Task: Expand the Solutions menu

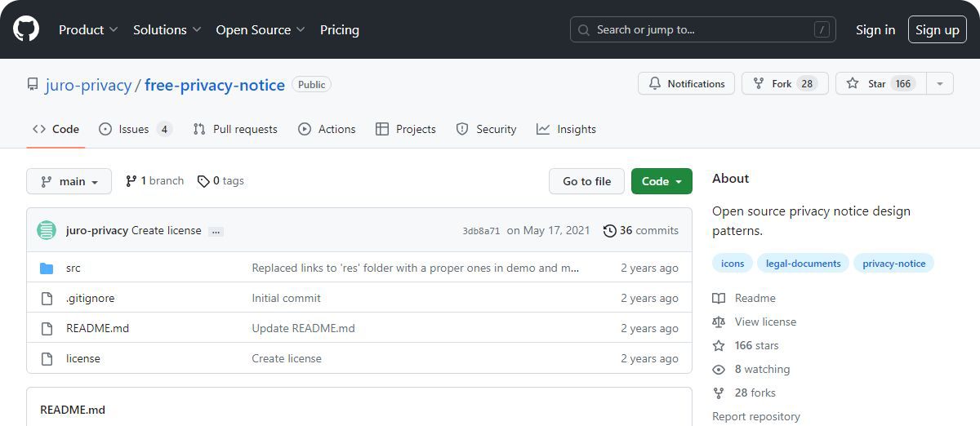Action: click(x=167, y=29)
